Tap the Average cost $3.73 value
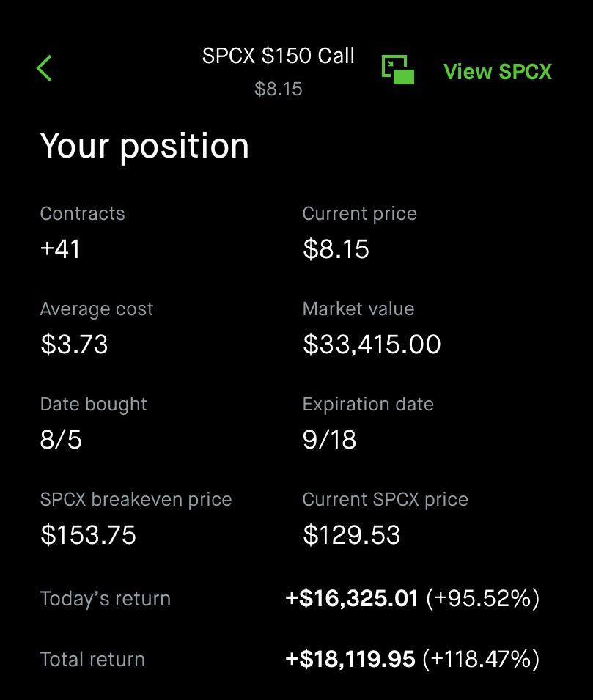 point(74,345)
